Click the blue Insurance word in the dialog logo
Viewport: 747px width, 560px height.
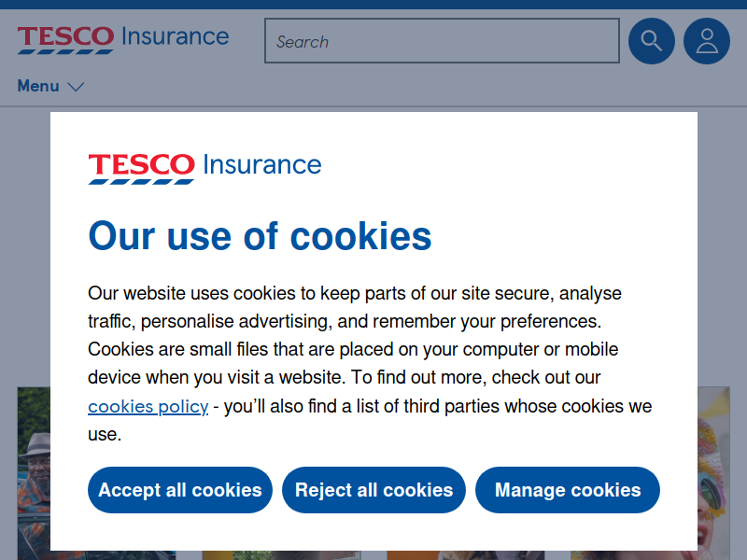(x=262, y=165)
